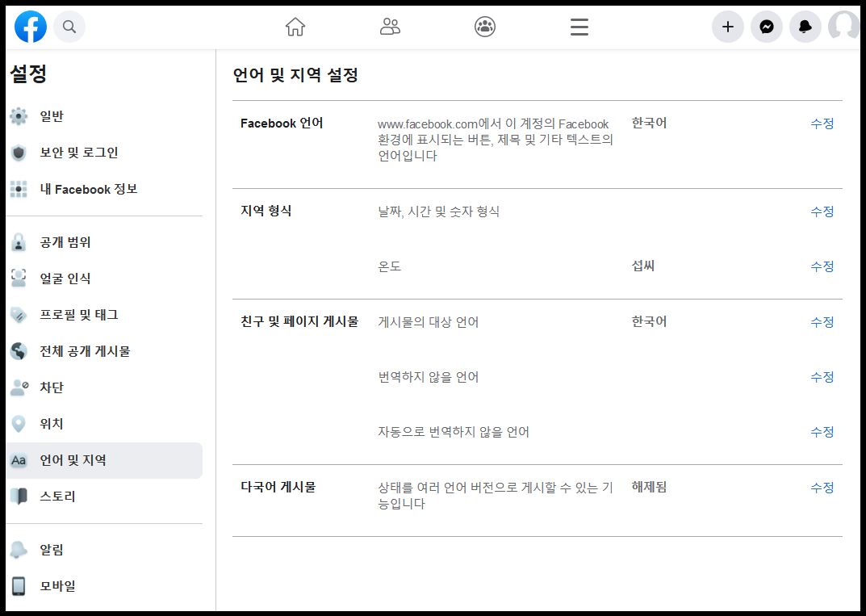
Task: Open the hamburger menu icon
Action: 579,27
